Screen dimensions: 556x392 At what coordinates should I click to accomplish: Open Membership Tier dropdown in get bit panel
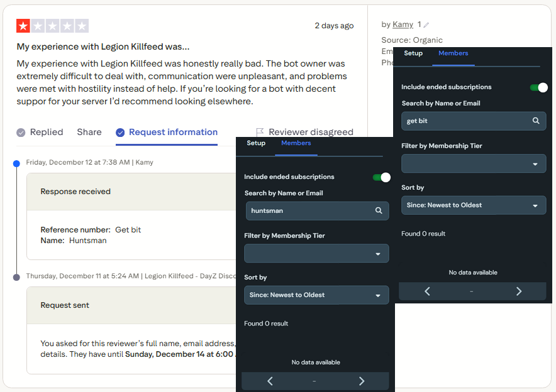(x=474, y=163)
